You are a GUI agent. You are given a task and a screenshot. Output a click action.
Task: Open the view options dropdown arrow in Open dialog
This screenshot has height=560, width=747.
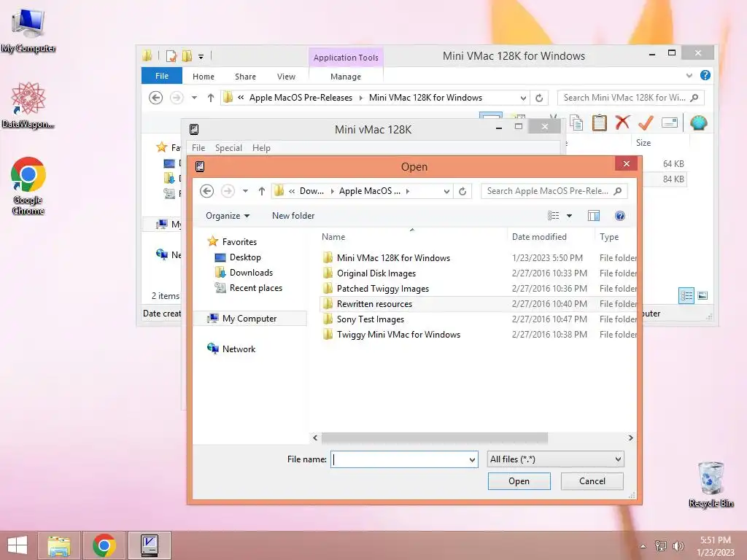(x=569, y=216)
